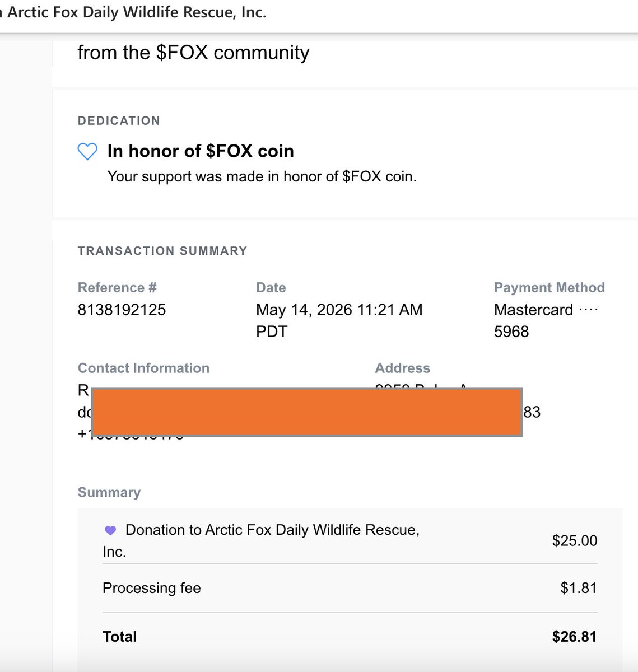Click the Total label
Viewport: 638px width, 672px height.
click(120, 637)
